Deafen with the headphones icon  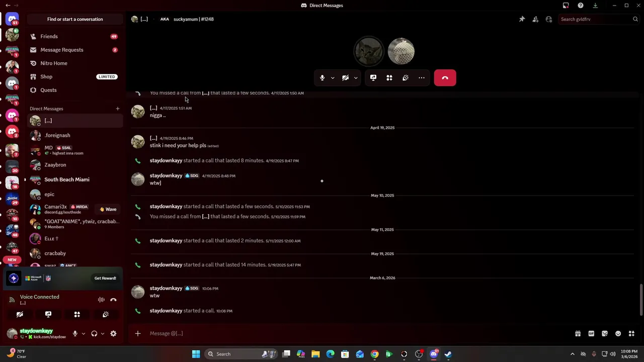(x=94, y=333)
